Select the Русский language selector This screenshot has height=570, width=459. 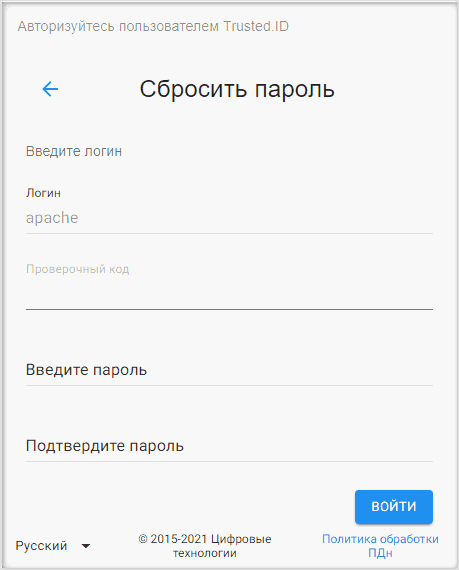pyautogui.click(x=53, y=546)
